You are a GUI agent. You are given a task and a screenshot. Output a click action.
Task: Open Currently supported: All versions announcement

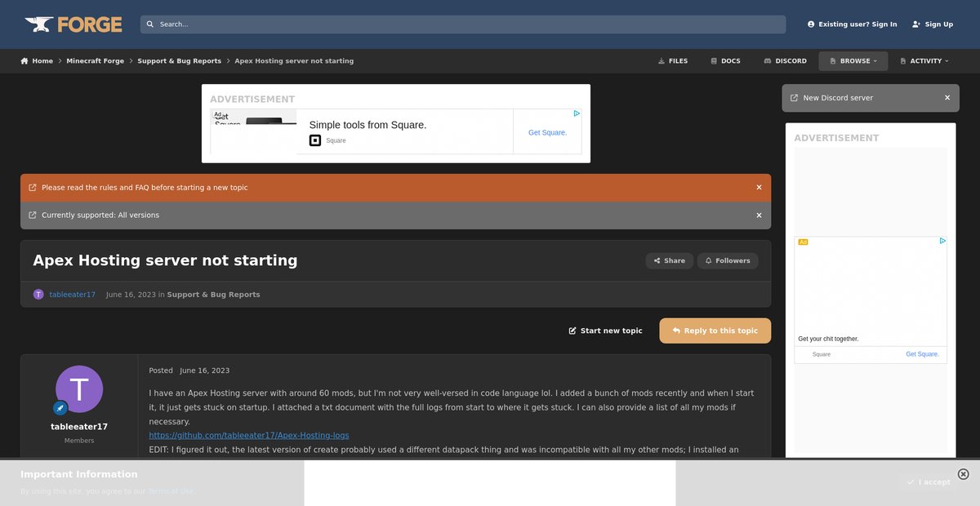coord(100,215)
